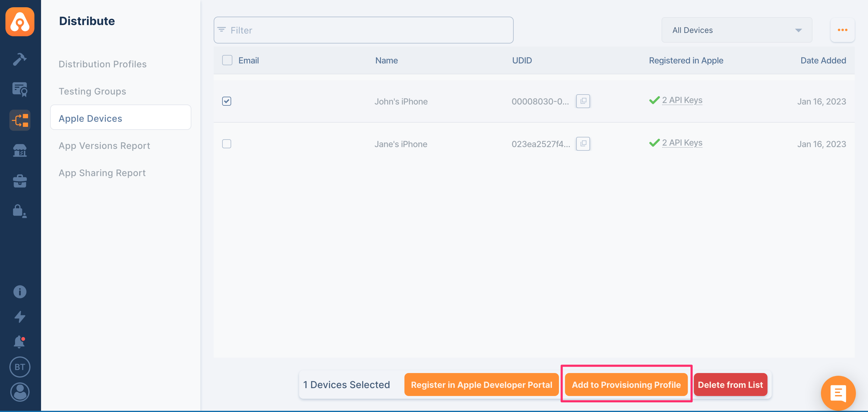Open the briefcase module icon

pyautogui.click(x=20, y=181)
